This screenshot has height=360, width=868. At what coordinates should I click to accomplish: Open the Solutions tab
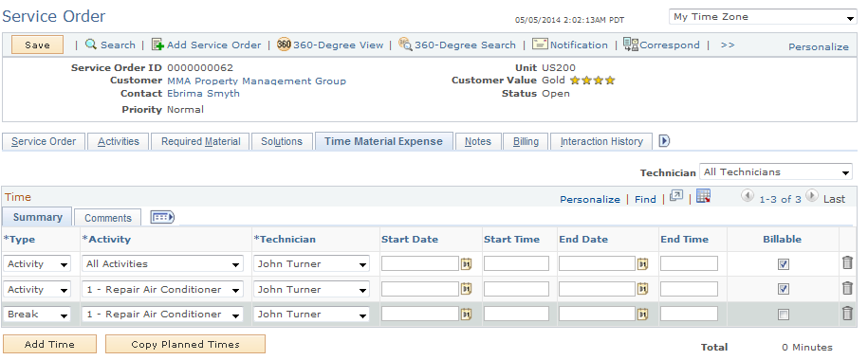click(282, 141)
